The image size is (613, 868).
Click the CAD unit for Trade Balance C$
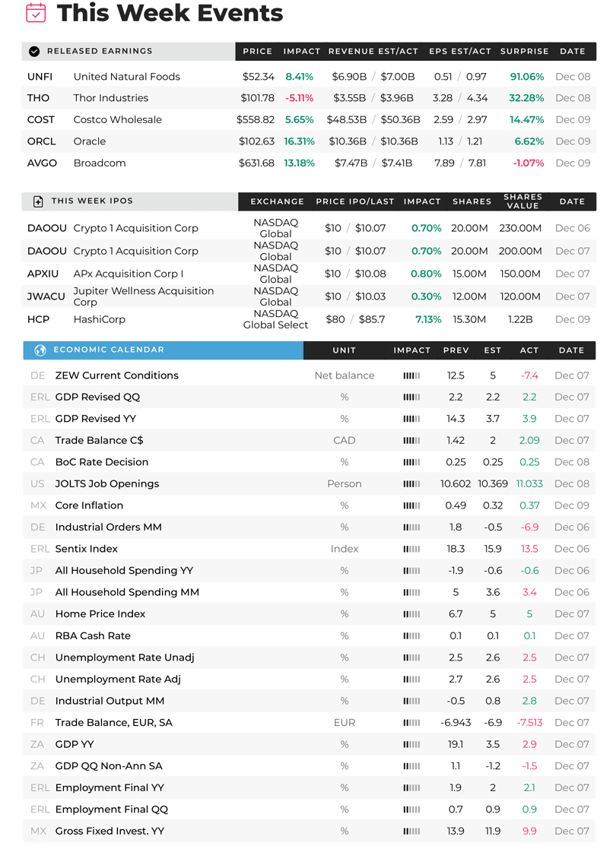(x=345, y=441)
